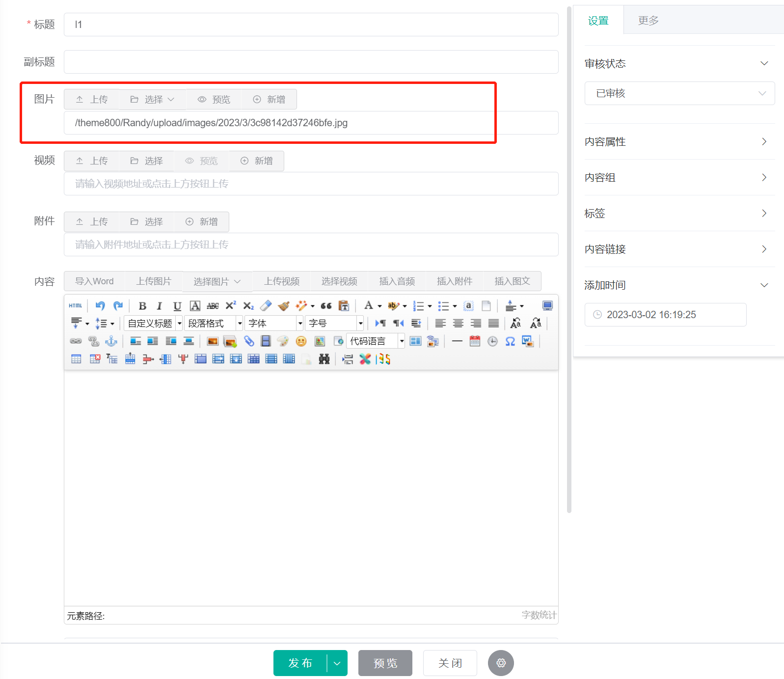This screenshot has height=679, width=784.
Task: Click the undo arrow icon
Action: 100,306
